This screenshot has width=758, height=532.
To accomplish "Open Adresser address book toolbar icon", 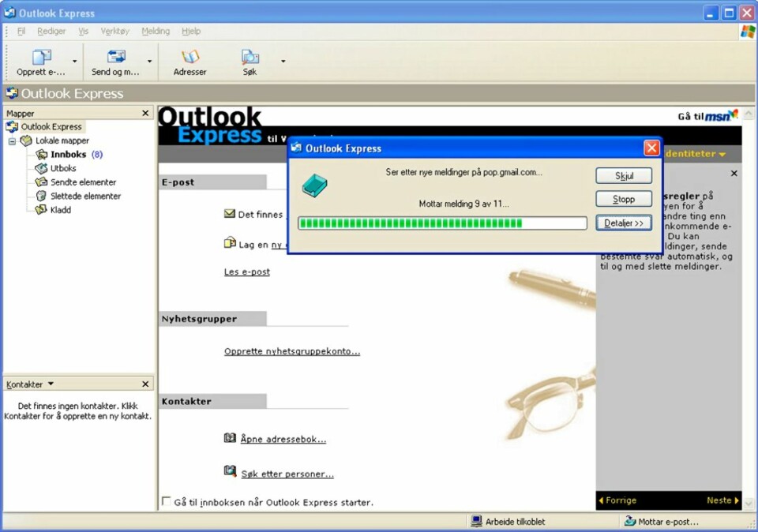I will tap(190, 57).
